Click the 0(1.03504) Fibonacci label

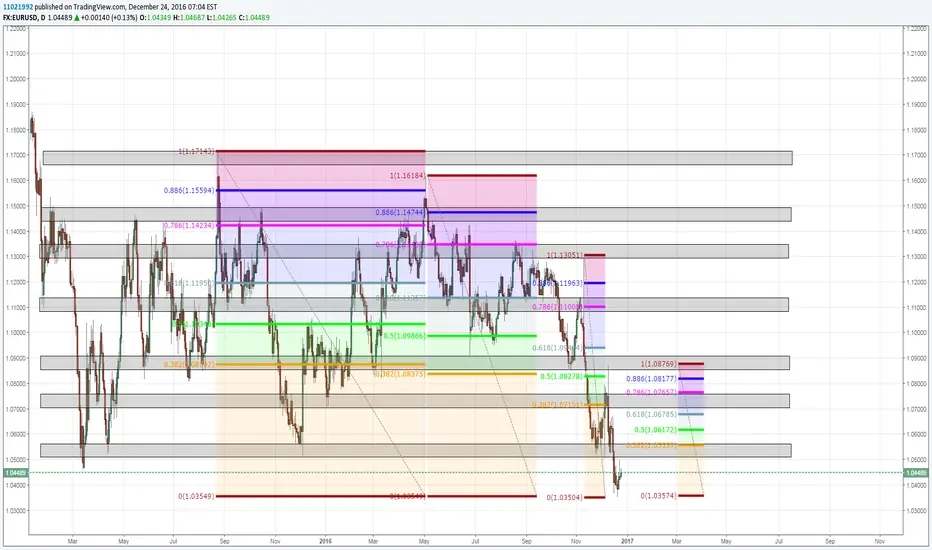[x=565, y=498]
